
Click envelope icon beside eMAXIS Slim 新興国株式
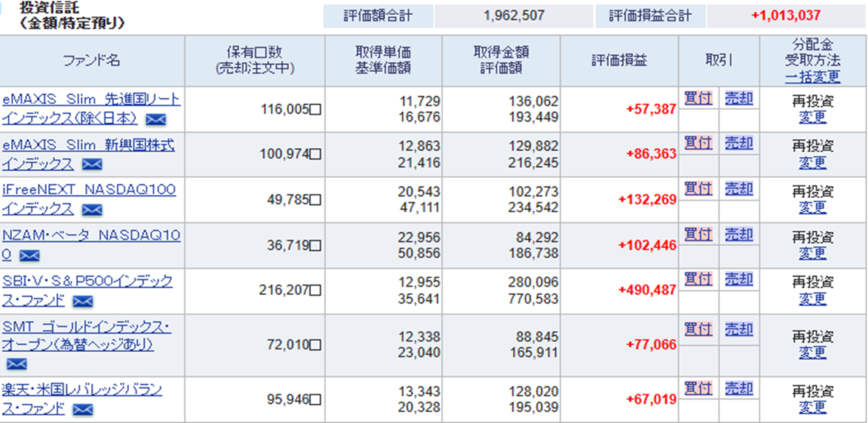click(92, 164)
